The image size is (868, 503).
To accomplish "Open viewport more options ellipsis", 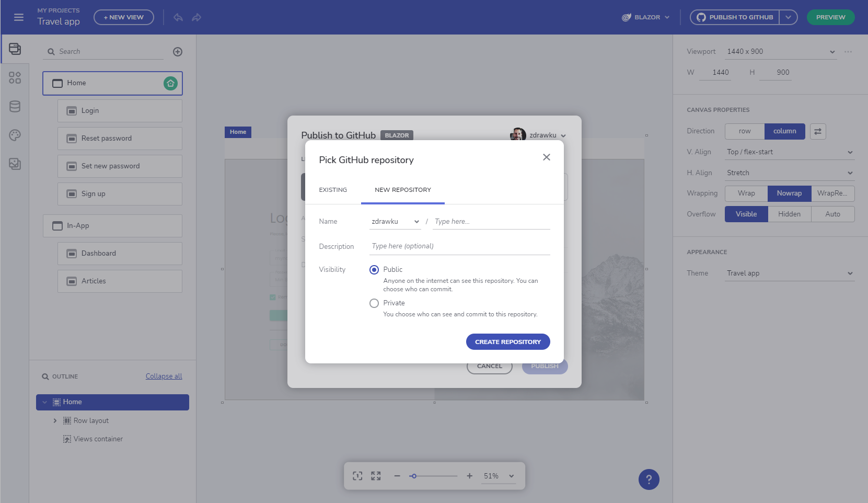I will (848, 52).
